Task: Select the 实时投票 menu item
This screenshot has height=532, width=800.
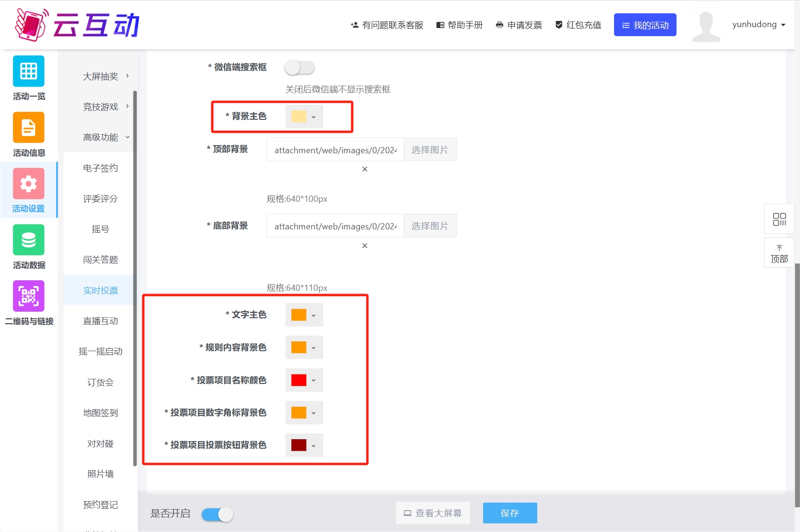Action: 100,290
